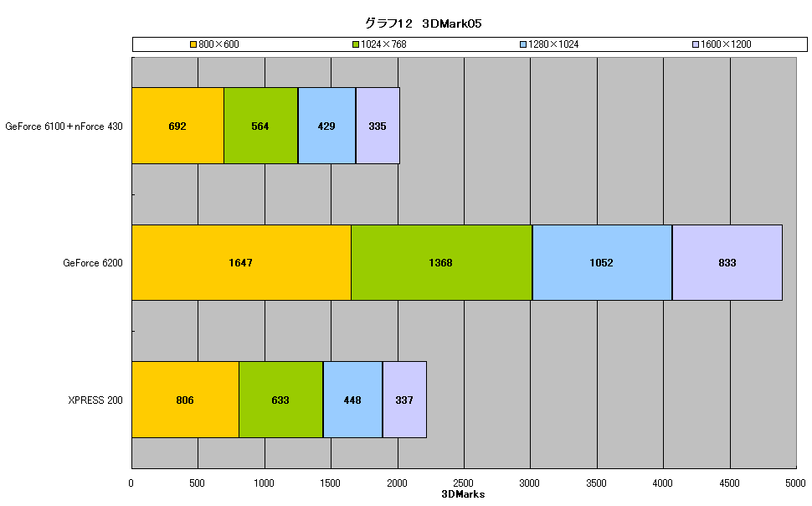Click the 1000 tick label on axis

click(264, 483)
